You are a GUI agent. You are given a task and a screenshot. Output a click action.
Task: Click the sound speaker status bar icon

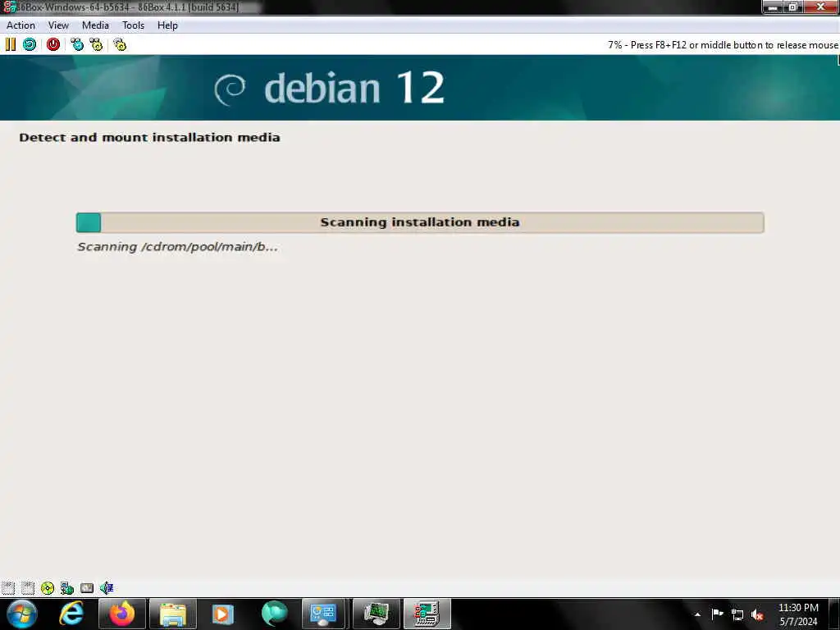(x=107, y=588)
